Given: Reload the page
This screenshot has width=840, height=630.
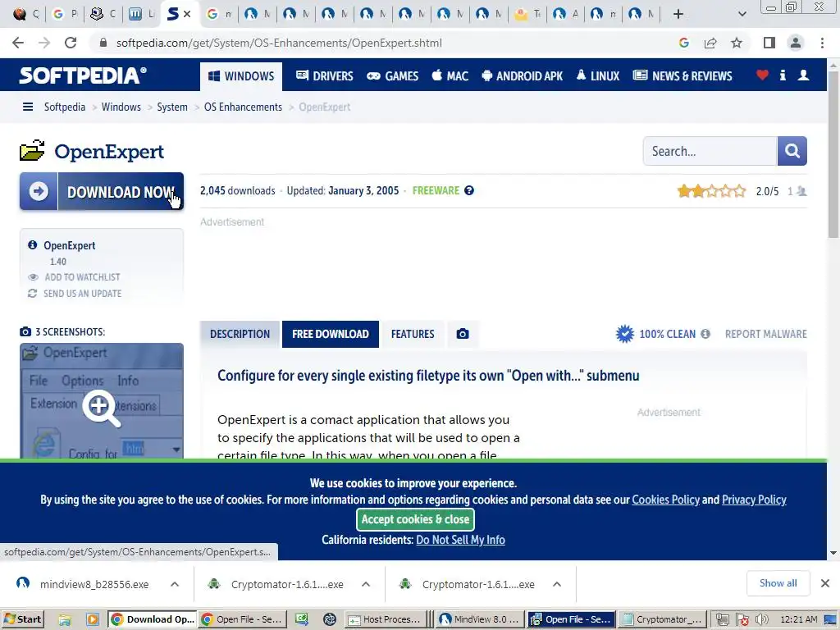Looking at the screenshot, I should tap(71, 43).
